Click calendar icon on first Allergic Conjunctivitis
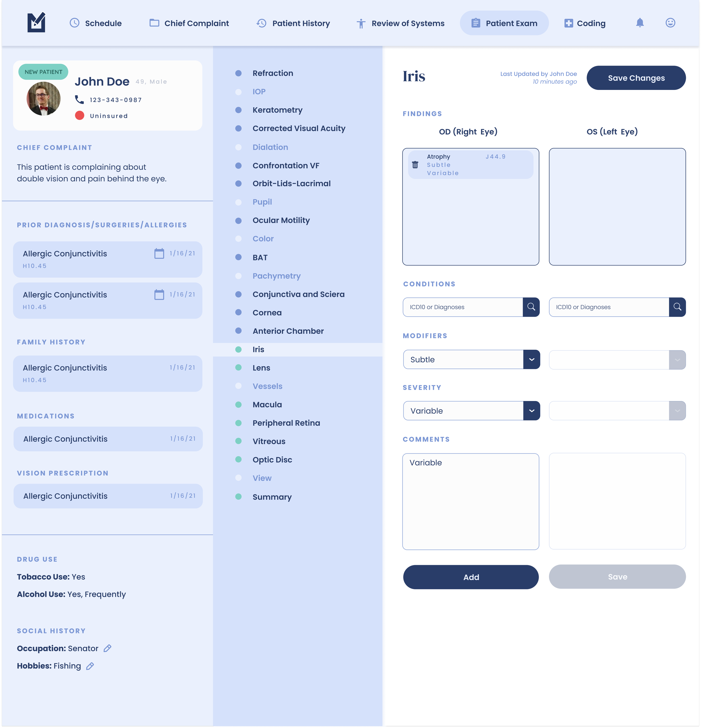This screenshot has width=701, height=728. click(159, 253)
